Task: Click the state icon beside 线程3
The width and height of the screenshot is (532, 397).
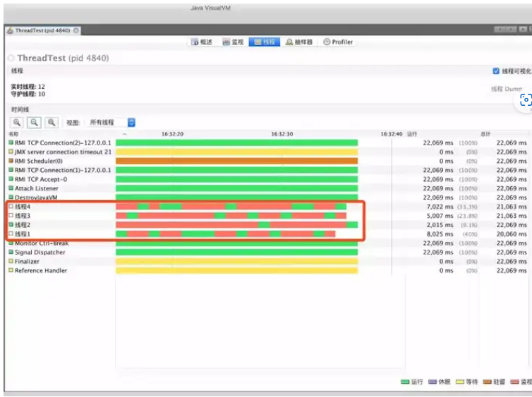Action: click(11, 215)
